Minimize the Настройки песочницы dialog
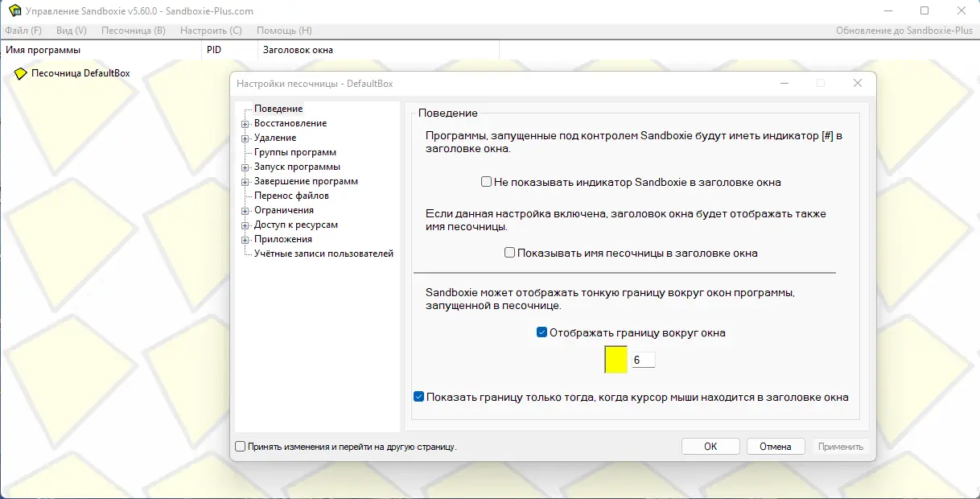Image resolution: width=980 pixels, height=499 pixels. pos(784,83)
